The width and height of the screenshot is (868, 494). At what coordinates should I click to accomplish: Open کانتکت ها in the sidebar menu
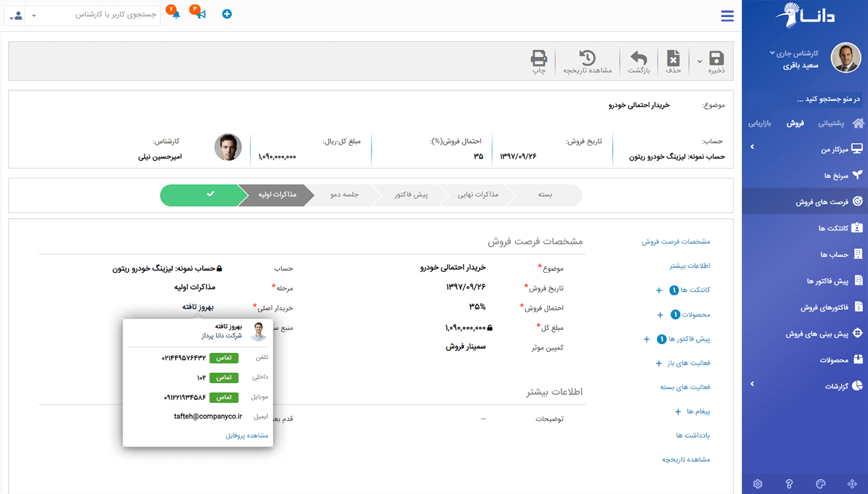pos(833,228)
